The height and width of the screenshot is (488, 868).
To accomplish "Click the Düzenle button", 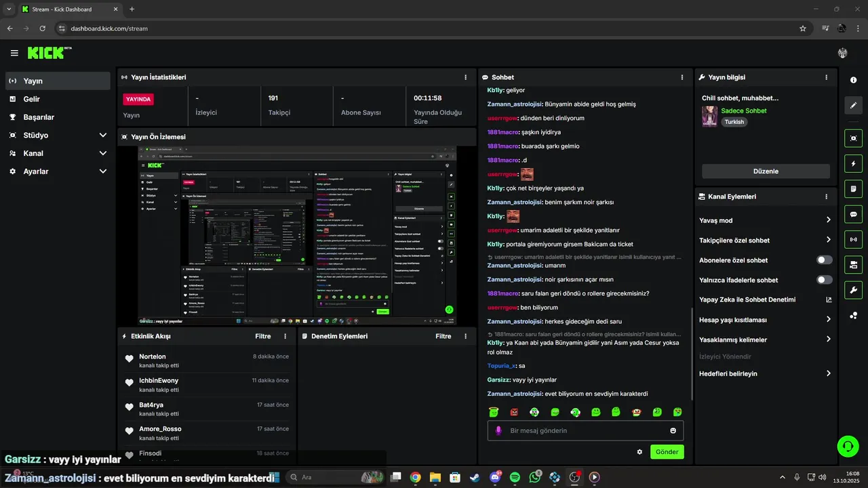I will point(766,171).
